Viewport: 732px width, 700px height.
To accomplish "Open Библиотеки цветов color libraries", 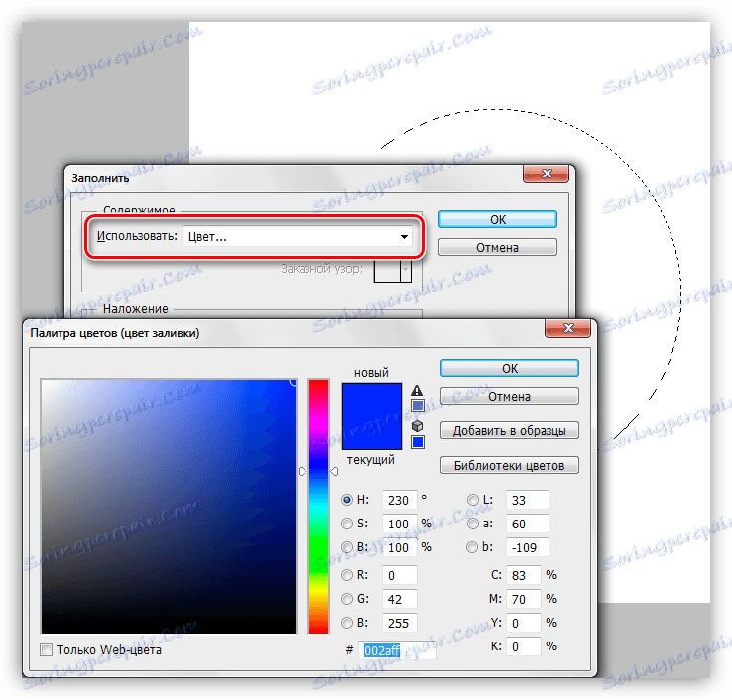I will tap(509, 465).
